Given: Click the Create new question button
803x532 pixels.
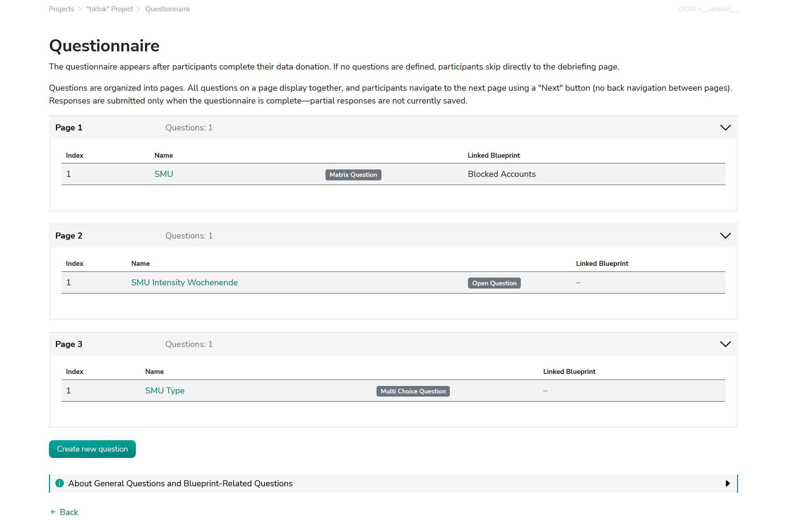Looking at the screenshot, I should (92, 449).
